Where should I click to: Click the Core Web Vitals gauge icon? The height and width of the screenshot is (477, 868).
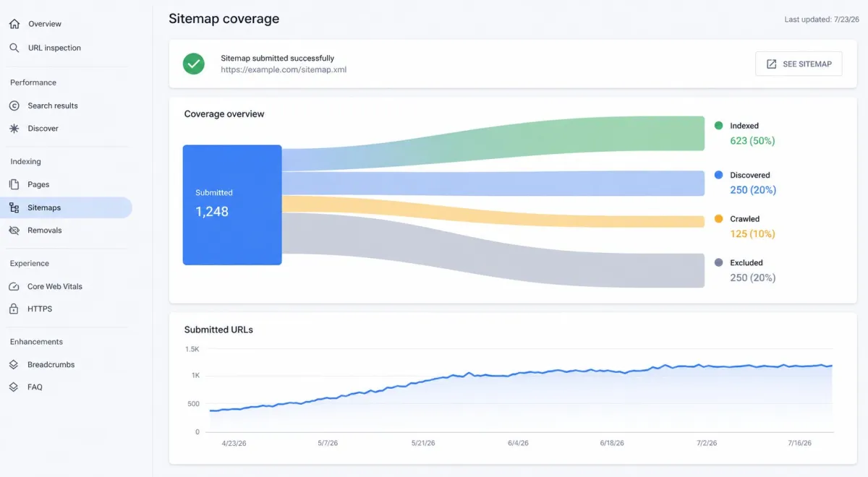click(x=14, y=286)
